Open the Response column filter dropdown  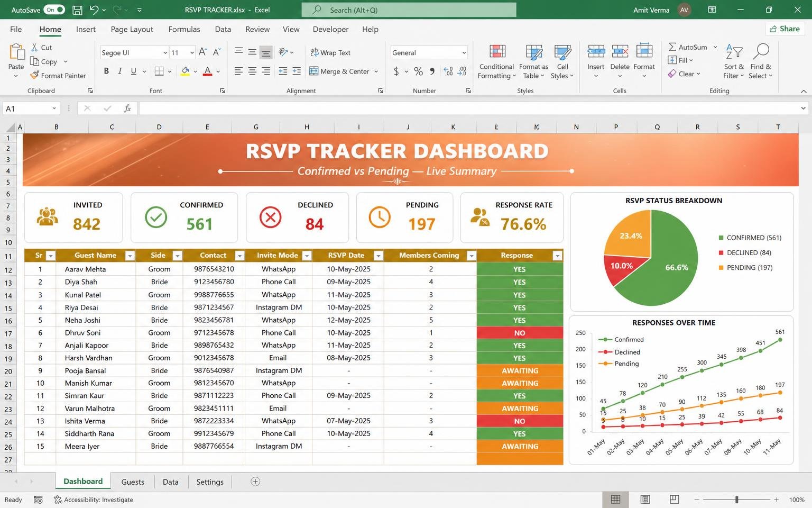557,256
